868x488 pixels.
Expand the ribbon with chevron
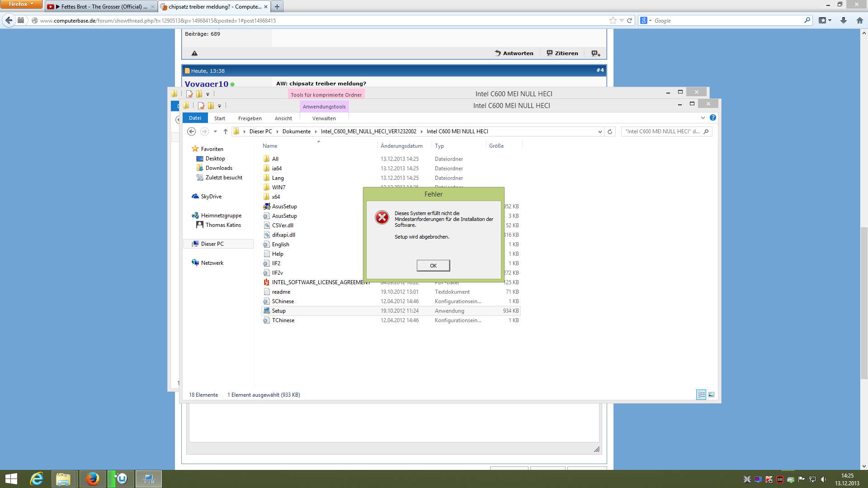coord(703,117)
